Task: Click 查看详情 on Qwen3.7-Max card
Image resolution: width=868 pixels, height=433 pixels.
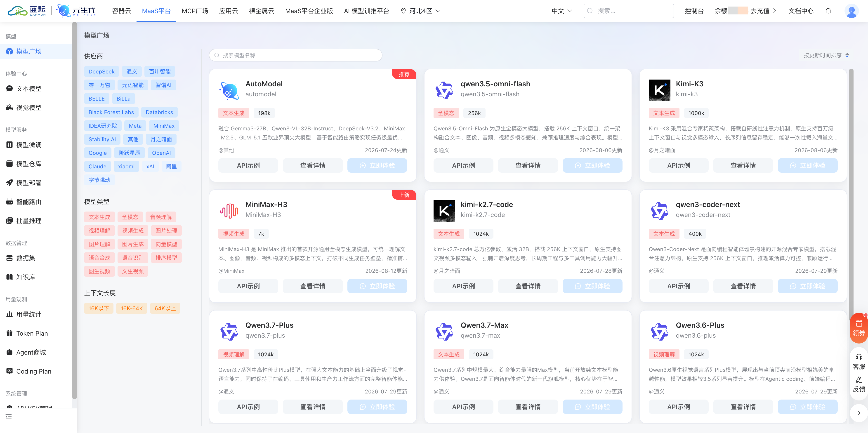Action: coord(528,407)
